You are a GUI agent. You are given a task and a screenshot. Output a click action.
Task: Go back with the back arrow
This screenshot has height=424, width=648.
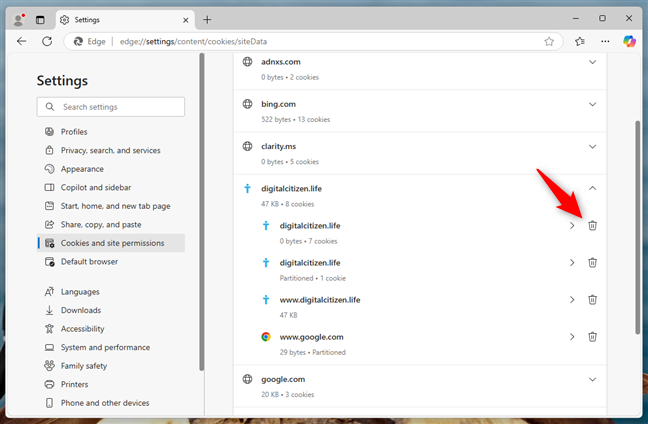[21, 41]
